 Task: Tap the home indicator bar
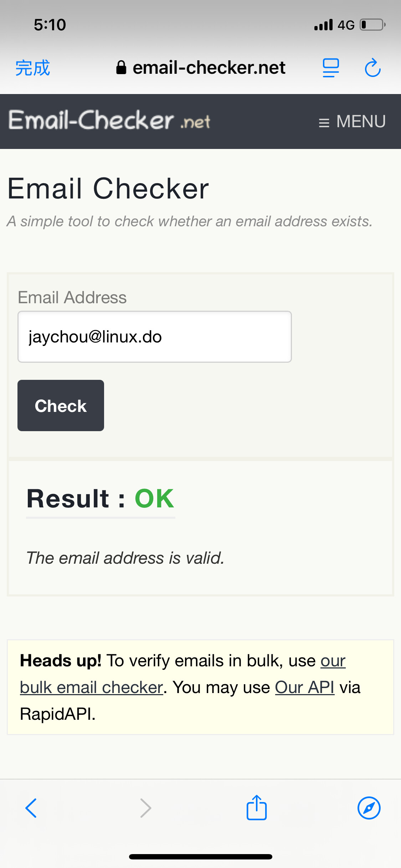(x=201, y=857)
